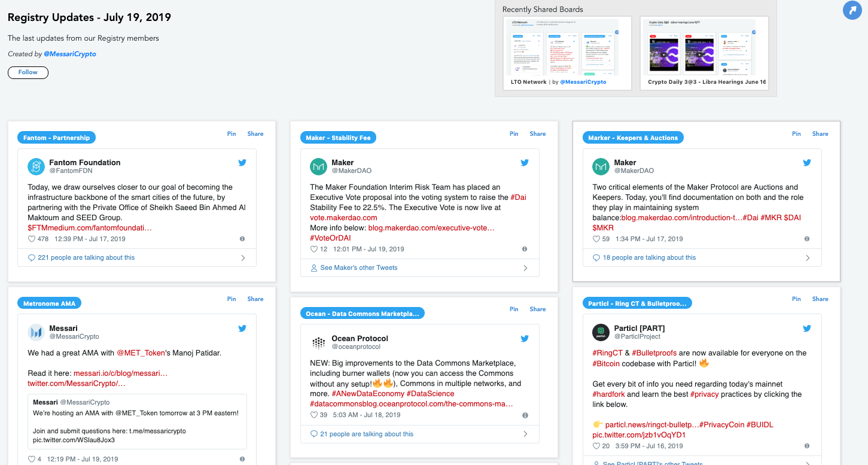The image size is (868, 465).
Task: Open See Maker's other Tweets link
Action: point(359,268)
